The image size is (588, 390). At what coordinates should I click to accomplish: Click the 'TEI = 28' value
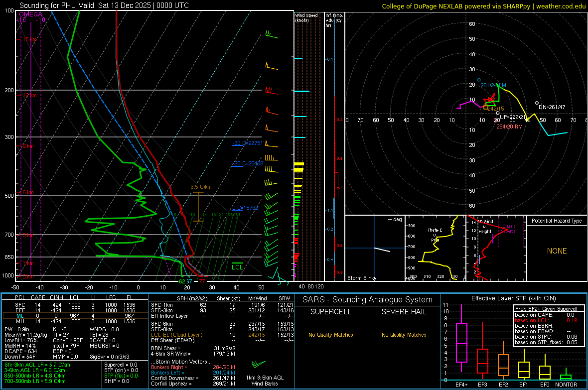tap(99, 335)
